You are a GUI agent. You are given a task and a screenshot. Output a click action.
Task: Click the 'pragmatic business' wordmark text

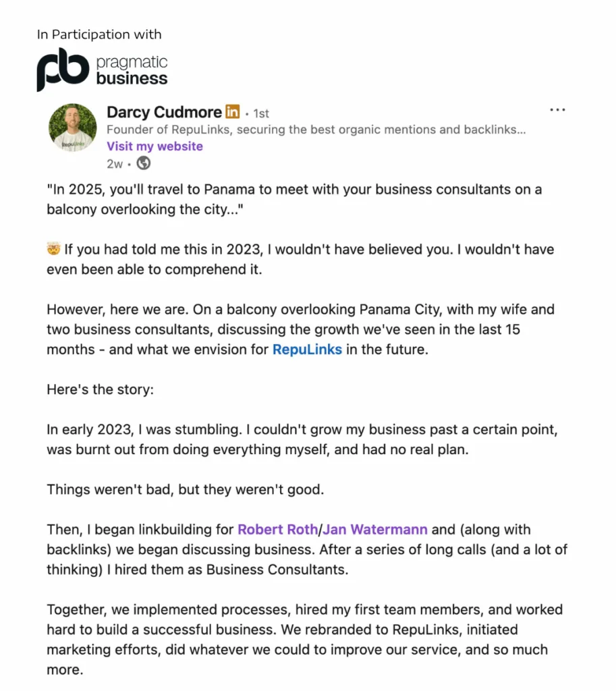click(x=134, y=67)
